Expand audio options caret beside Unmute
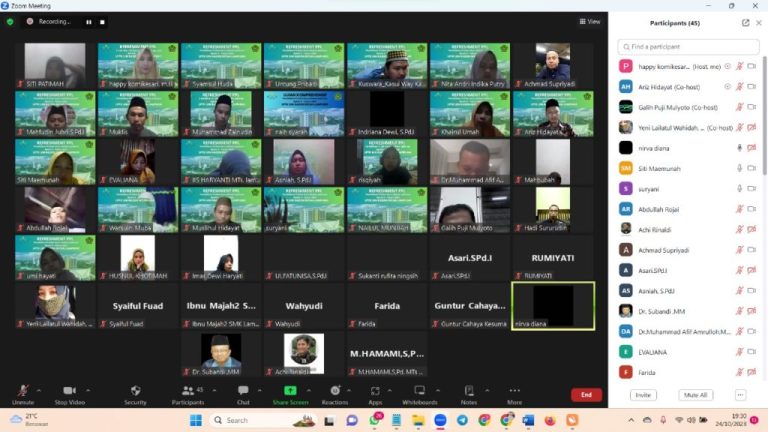Screen dimensions: 768x432 click(x=39, y=390)
